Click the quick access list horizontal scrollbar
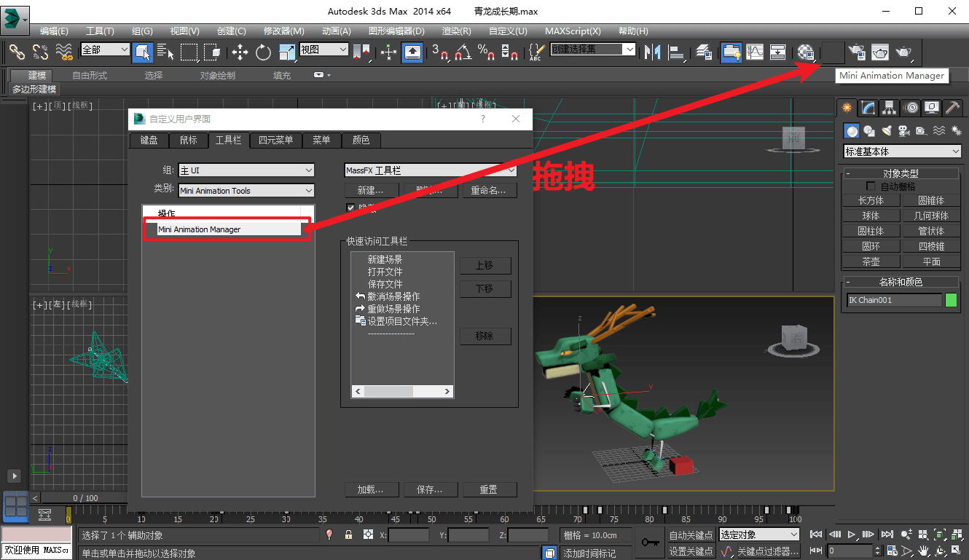This screenshot has height=560, width=969. coord(402,392)
